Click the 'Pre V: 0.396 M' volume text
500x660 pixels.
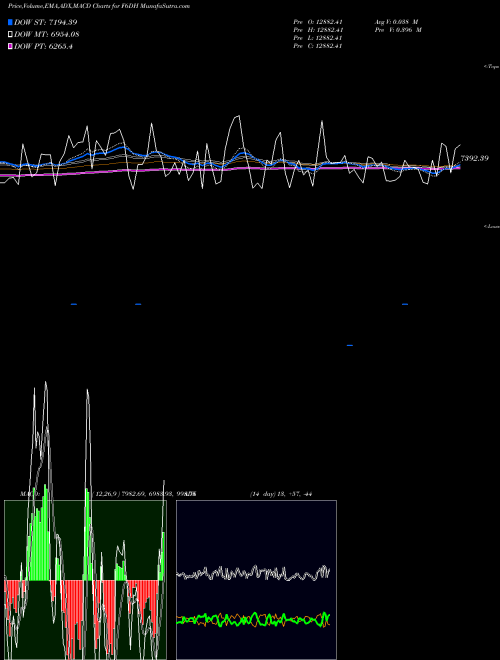[x=398, y=30]
